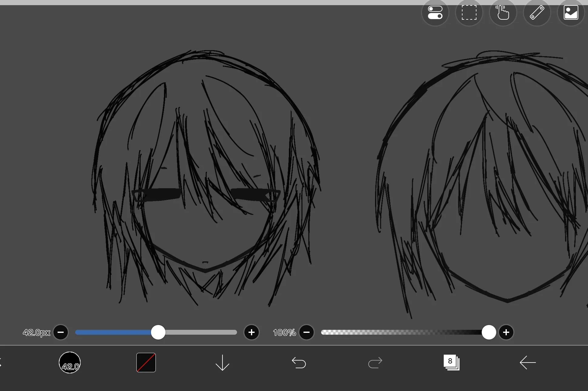Toggle the view settings switch icon

tap(435, 13)
